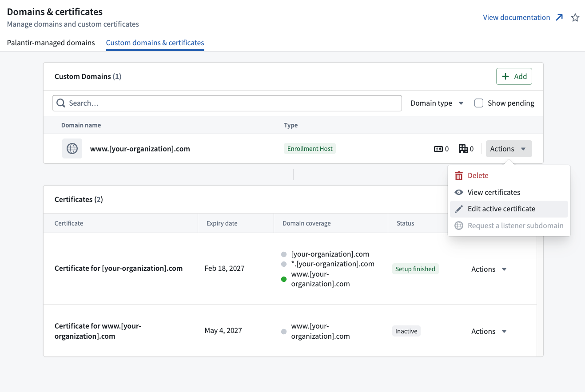585x392 pixels.
Task: Click the Type column header
Action: [291, 125]
